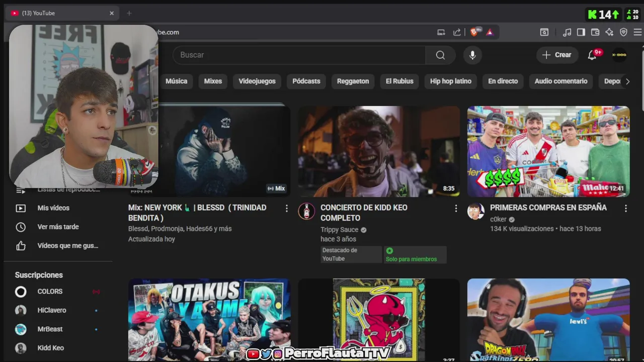The height and width of the screenshot is (362, 644).
Task: Select the Pódcasts category chip
Action: tap(306, 81)
